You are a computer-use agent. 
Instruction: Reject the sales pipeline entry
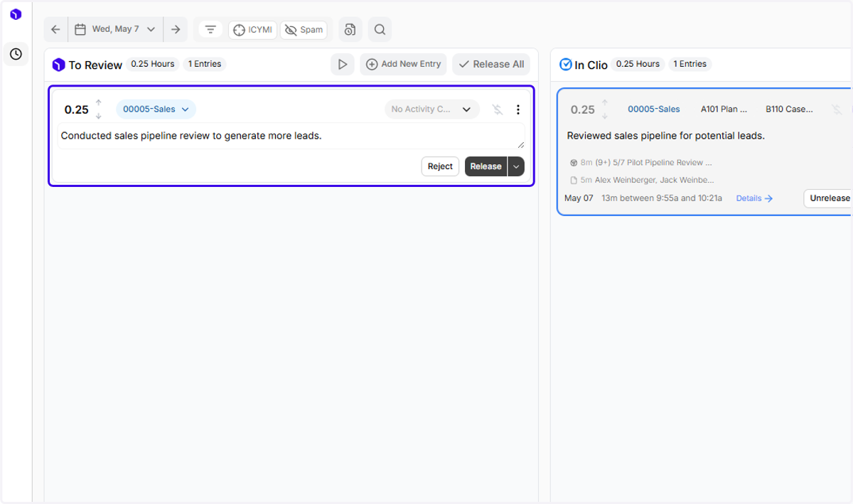(440, 166)
